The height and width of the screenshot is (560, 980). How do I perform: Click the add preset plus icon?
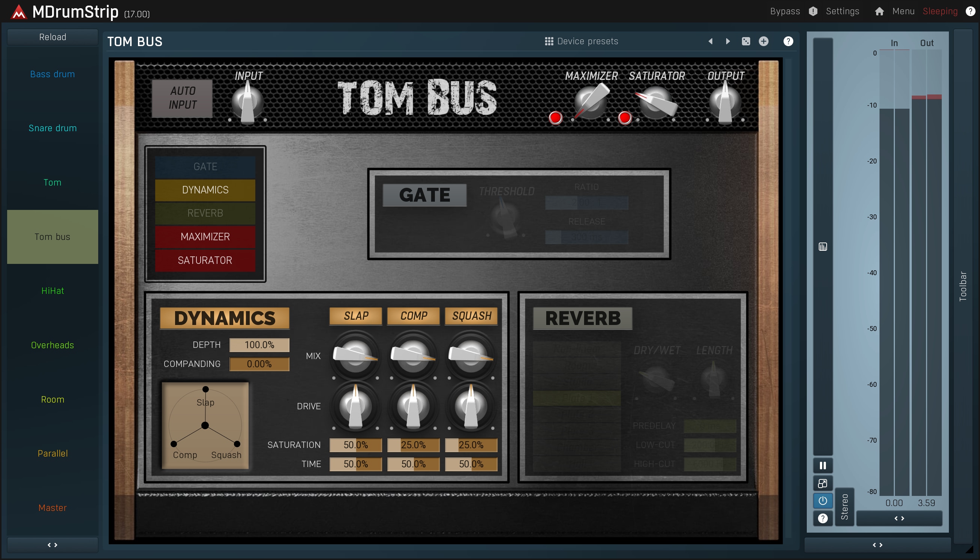click(x=763, y=41)
